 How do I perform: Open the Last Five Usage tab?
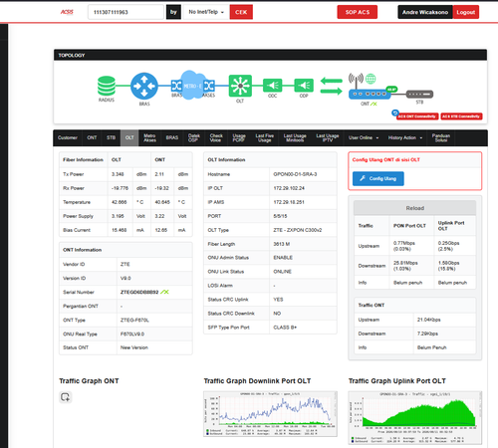(265, 137)
